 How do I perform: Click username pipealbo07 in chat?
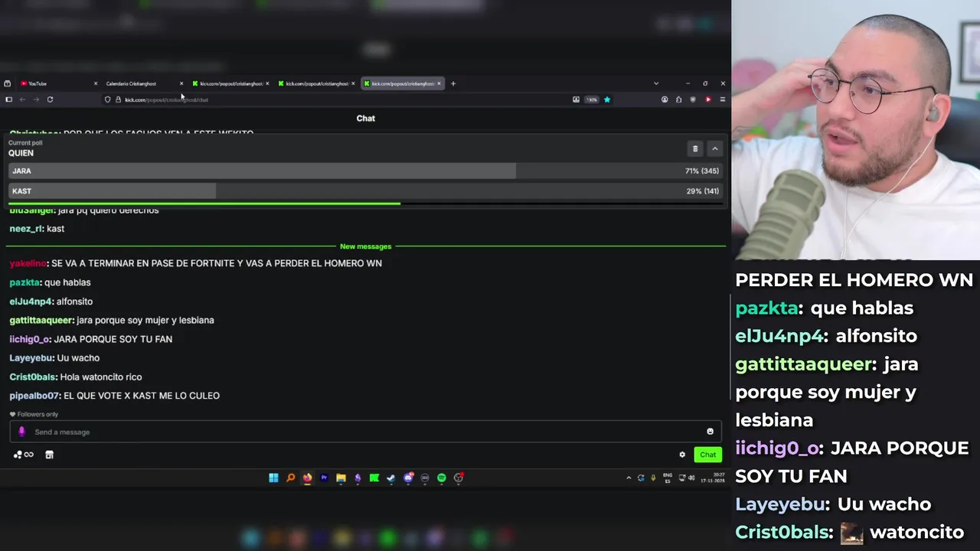coord(34,396)
